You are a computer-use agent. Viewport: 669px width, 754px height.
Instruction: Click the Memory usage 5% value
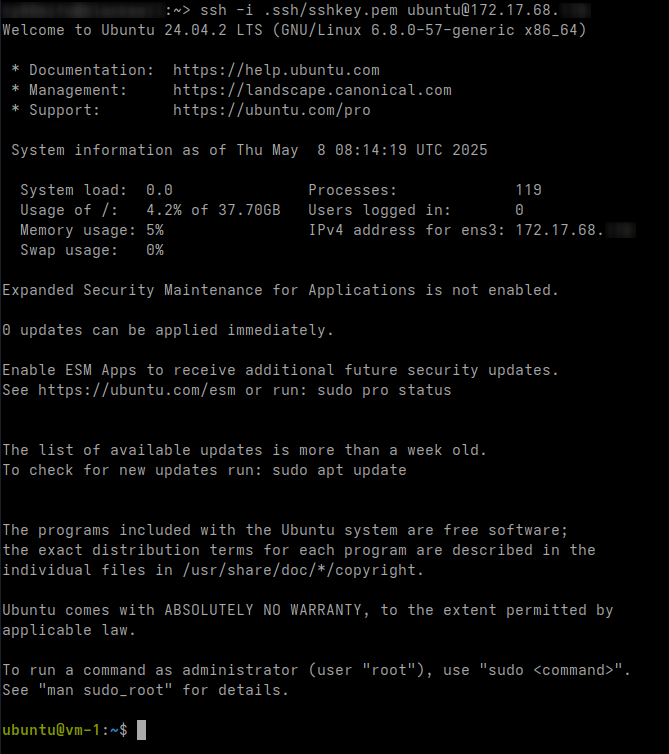(155, 230)
